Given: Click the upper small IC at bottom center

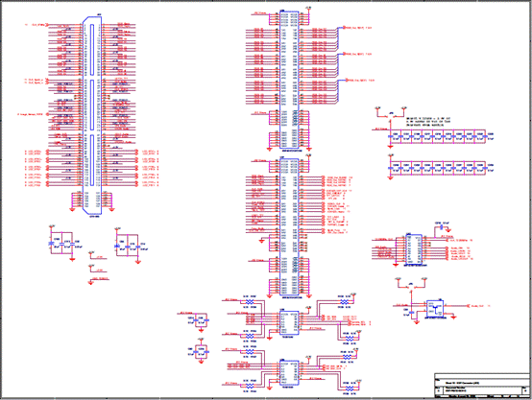Looking at the screenshot, I should pyautogui.click(x=289, y=322).
